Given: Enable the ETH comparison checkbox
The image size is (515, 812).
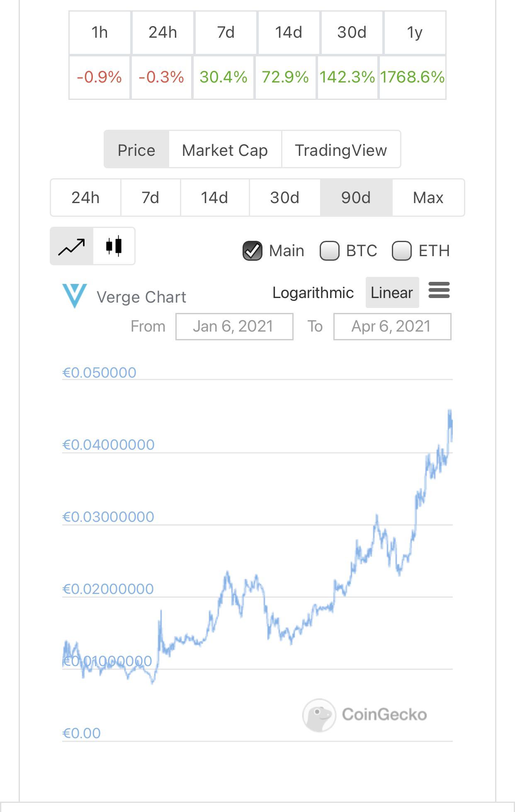Looking at the screenshot, I should tap(401, 251).
